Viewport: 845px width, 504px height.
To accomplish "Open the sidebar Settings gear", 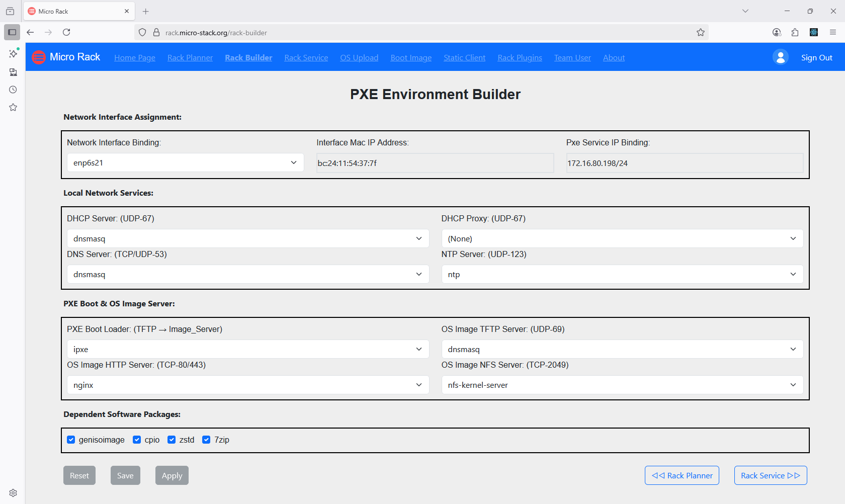I will coord(13,492).
